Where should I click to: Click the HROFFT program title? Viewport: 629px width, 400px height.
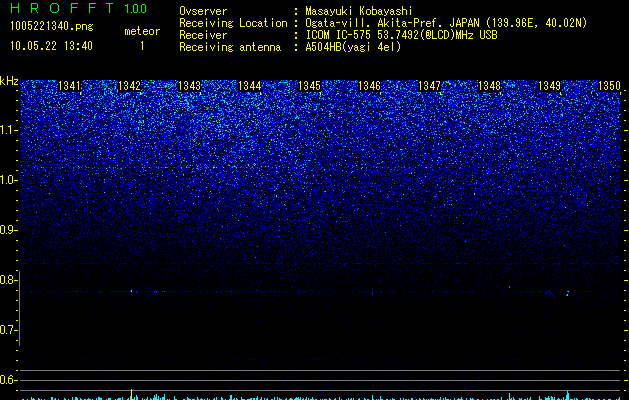click(x=62, y=8)
